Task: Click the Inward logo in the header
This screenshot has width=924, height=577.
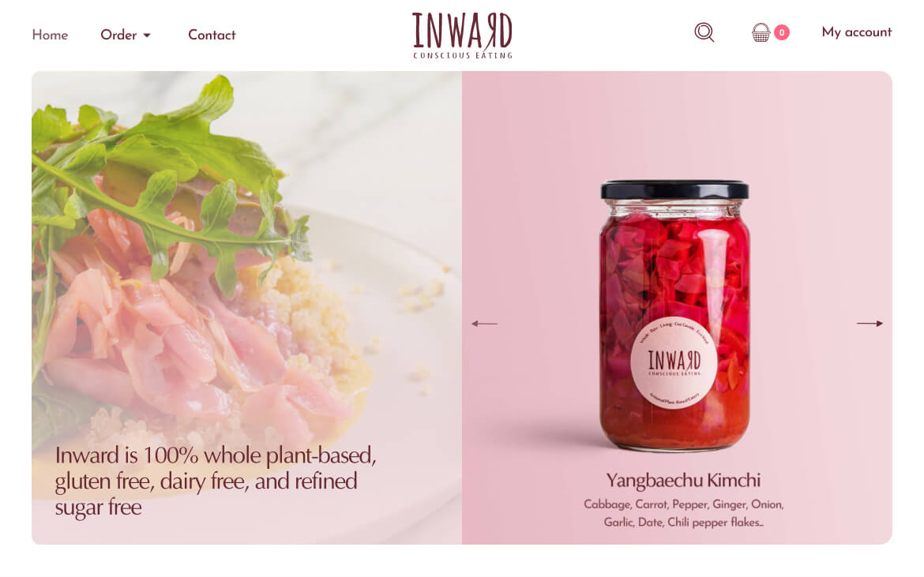Action: (x=463, y=36)
